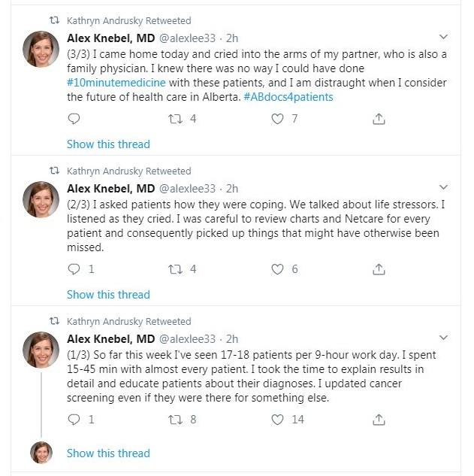Like the (2/3) tweet with 6 likes
This screenshot has width=474, height=476.
277,269
